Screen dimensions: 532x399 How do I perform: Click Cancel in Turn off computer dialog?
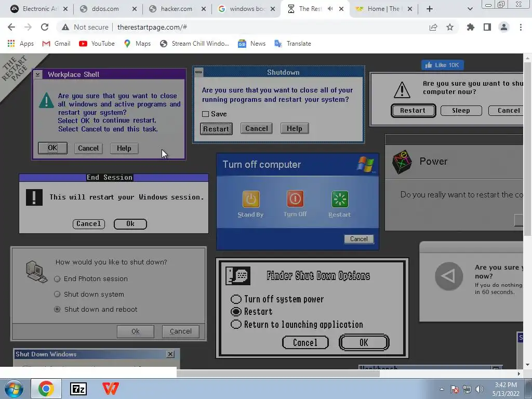(x=359, y=239)
